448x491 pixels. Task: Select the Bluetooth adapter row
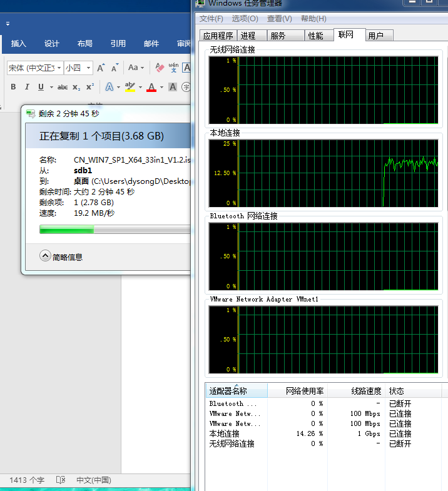click(x=325, y=403)
